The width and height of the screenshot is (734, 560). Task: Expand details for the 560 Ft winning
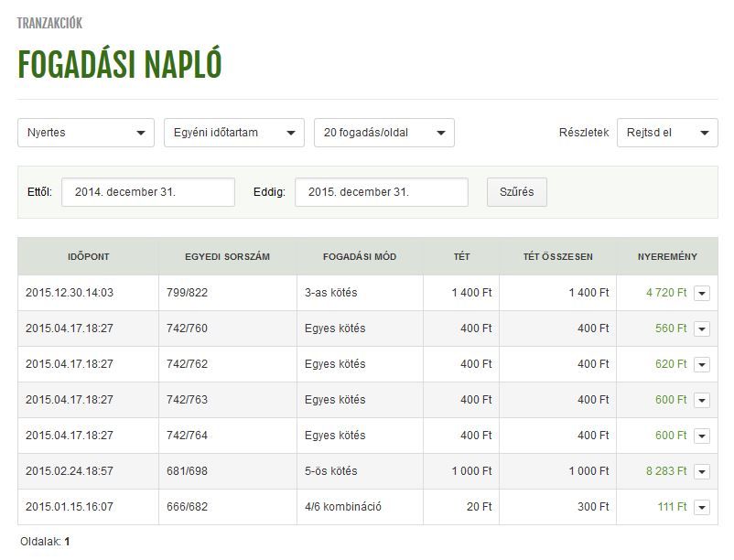click(x=702, y=328)
